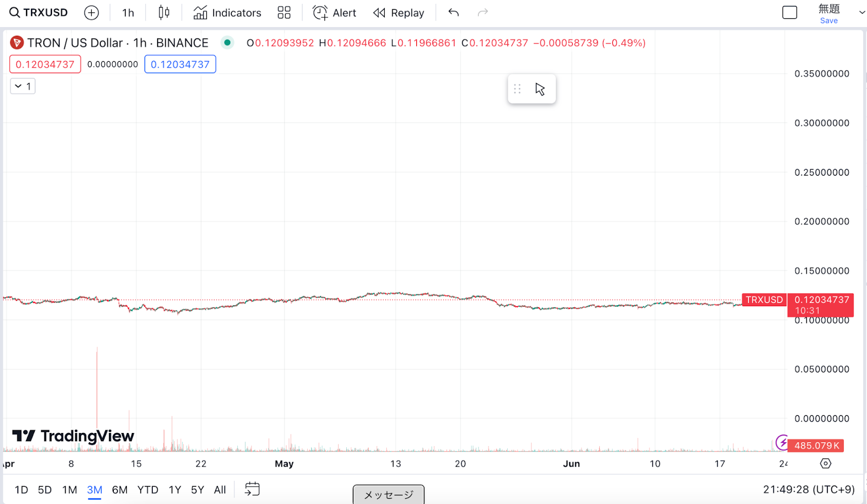Click the メッセージ button
Image resolution: width=867 pixels, height=504 pixels.
389,494
